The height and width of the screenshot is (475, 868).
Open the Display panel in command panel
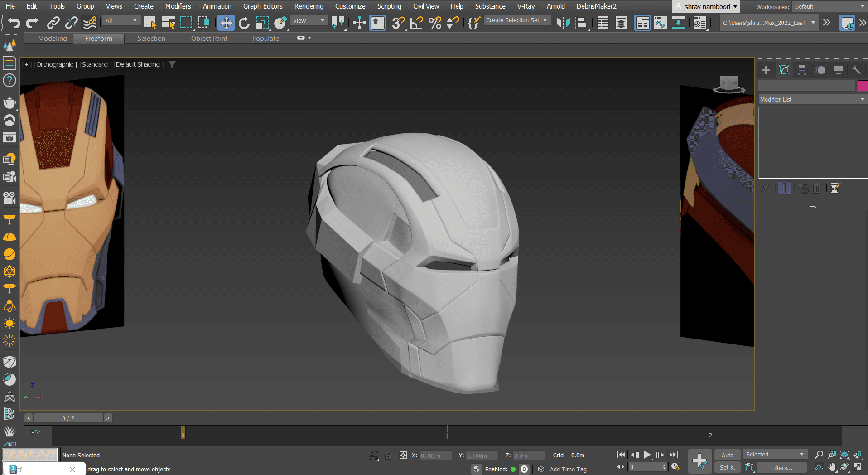coord(838,70)
